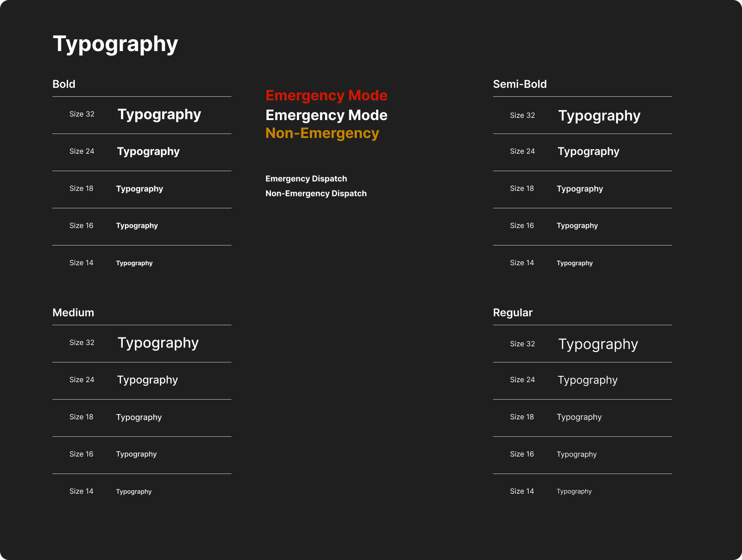Select the Non-Emergency Dispatch text
The width and height of the screenshot is (742, 560).
pyautogui.click(x=316, y=194)
